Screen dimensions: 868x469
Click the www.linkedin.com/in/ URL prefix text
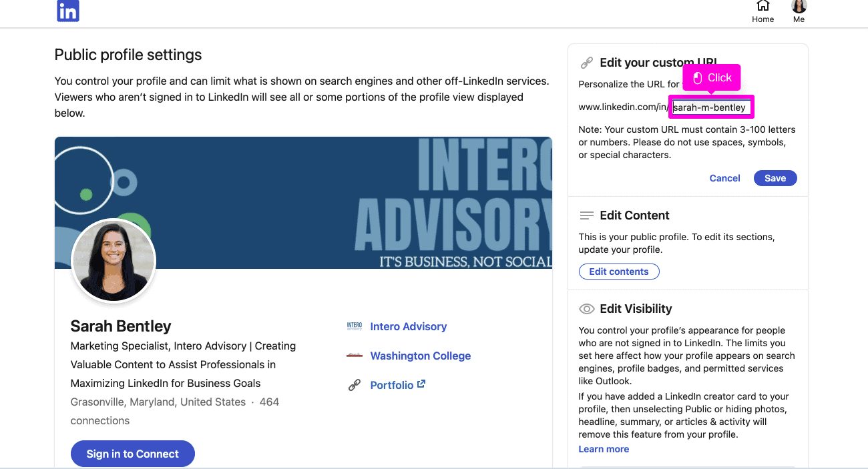click(x=624, y=107)
